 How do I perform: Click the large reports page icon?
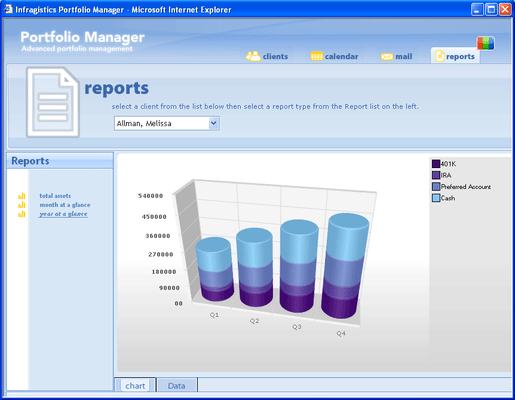click(53, 102)
